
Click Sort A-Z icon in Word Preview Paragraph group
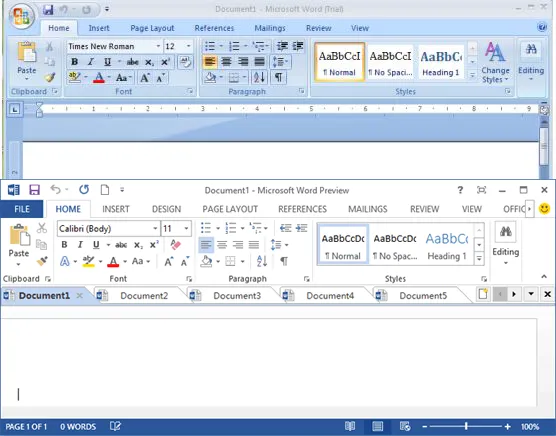[262, 261]
